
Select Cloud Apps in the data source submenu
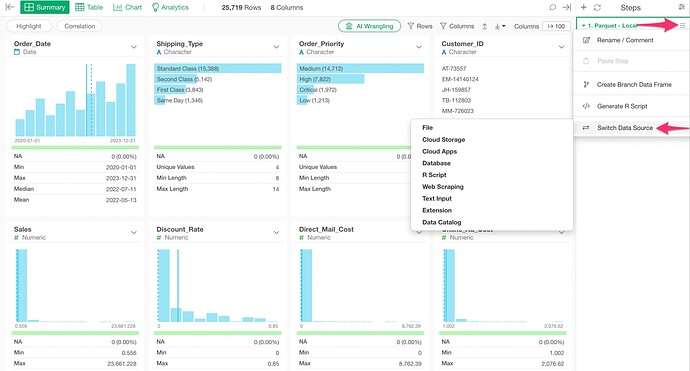click(x=440, y=151)
